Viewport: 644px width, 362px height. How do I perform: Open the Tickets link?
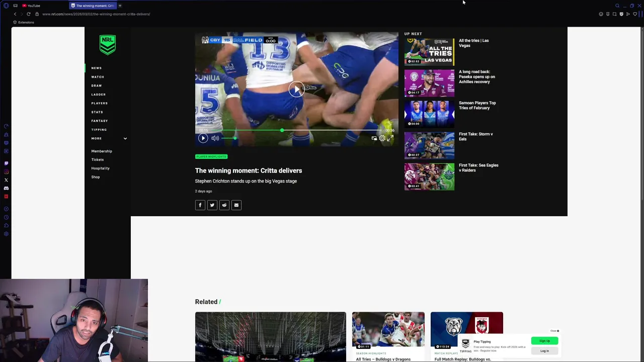(x=98, y=159)
